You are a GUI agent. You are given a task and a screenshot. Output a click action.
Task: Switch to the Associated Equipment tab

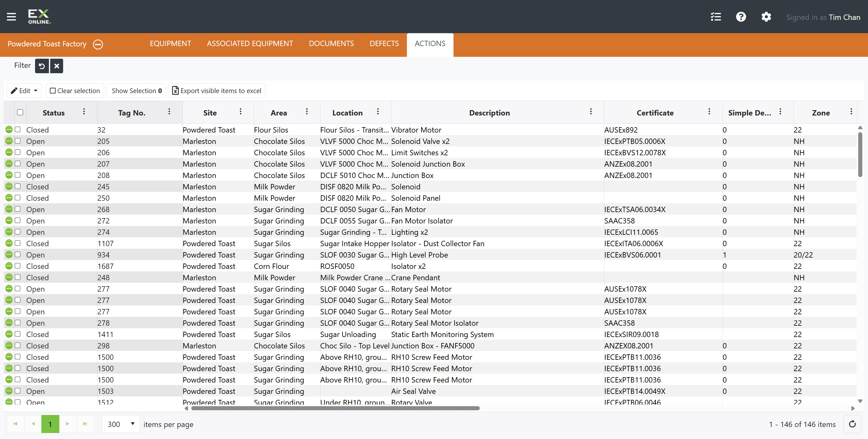(250, 44)
